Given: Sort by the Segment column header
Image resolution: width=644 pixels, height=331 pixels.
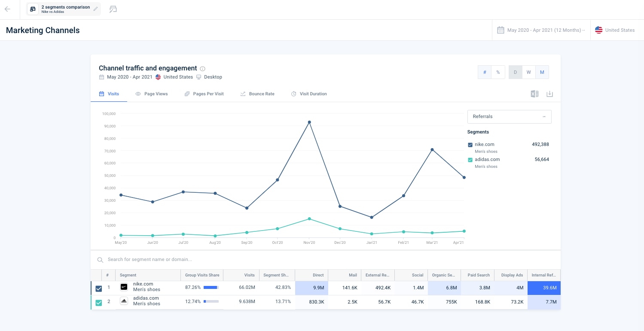Looking at the screenshot, I should (148, 275).
